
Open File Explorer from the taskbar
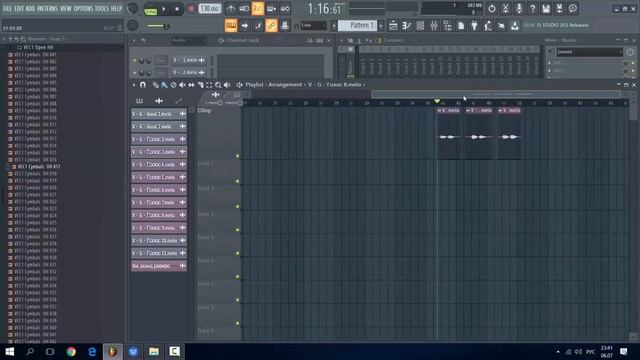pos(154,351)
